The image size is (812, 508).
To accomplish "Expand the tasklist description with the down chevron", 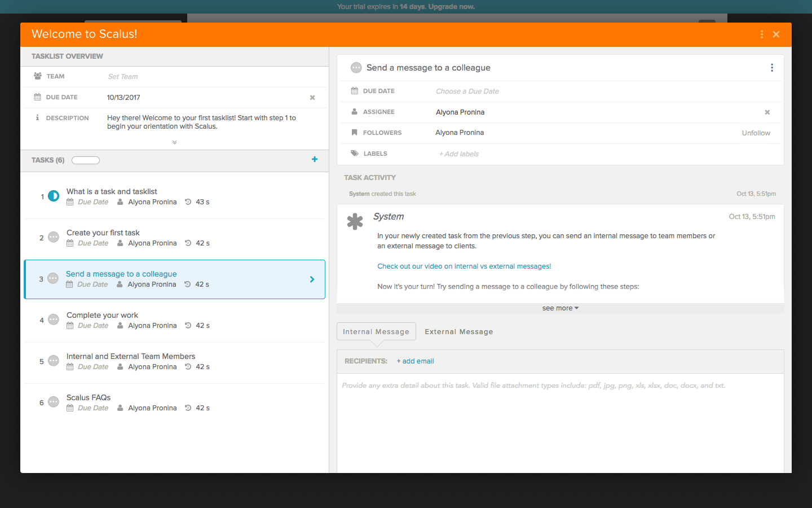I will 174,142.
